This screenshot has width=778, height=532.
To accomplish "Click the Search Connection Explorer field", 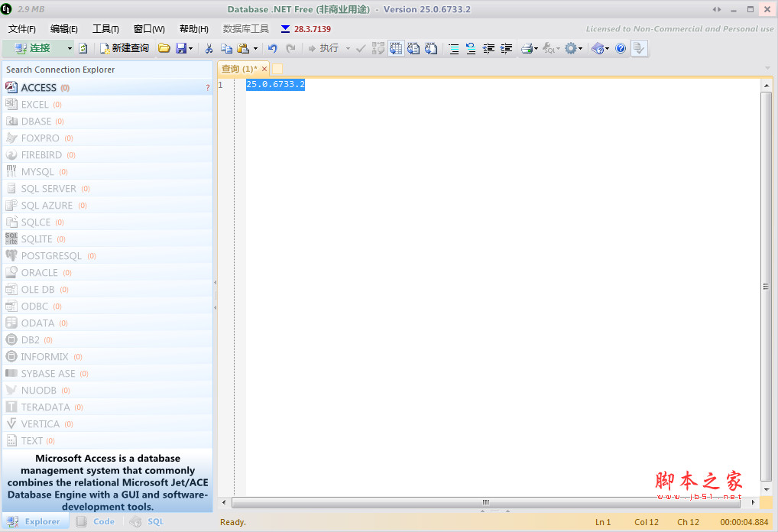I will pos(108,70).
